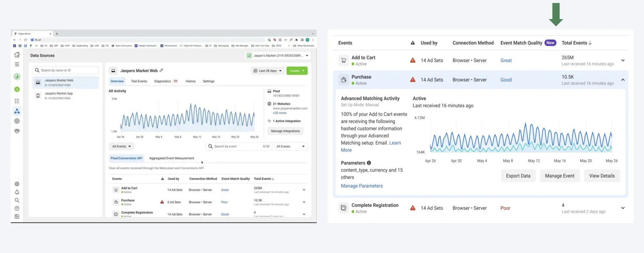Open the Jasper's Market account selector

pyautogui.click(x=278, y=55)
